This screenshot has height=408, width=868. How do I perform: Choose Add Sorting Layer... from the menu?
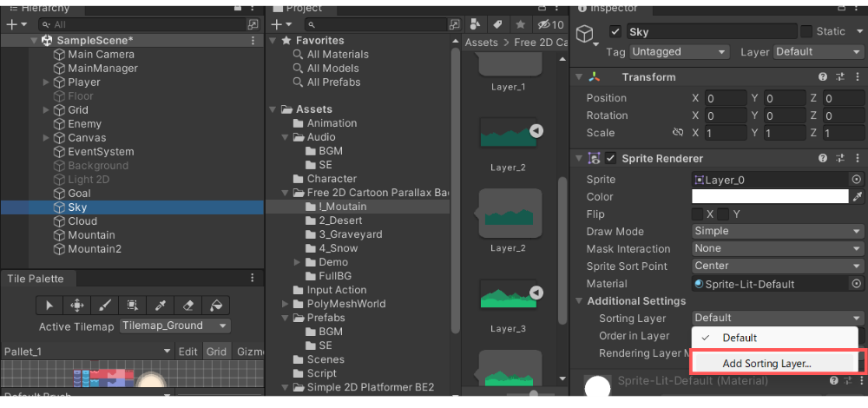tap(766, 364)
